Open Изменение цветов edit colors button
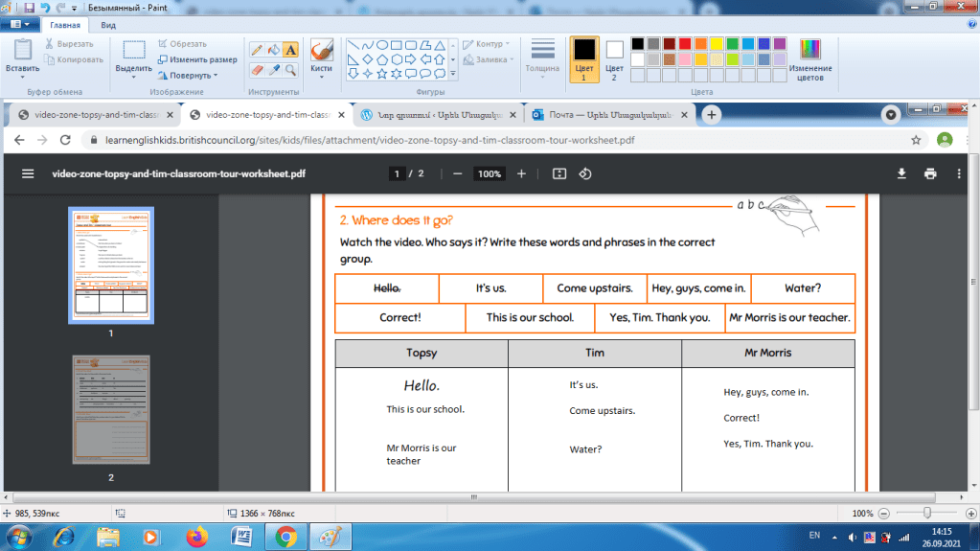The width and height of the screenshot is (980, 551). tap(810, 57)
